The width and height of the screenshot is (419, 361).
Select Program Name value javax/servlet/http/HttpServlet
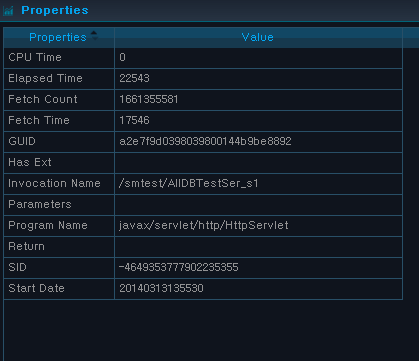[204, 226]
